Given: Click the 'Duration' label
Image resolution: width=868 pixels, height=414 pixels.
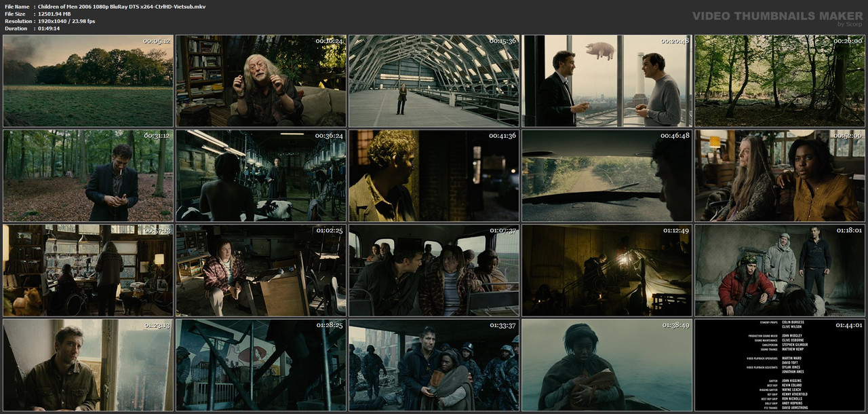Looking at the screenshot, I should [x=16, y=29].
